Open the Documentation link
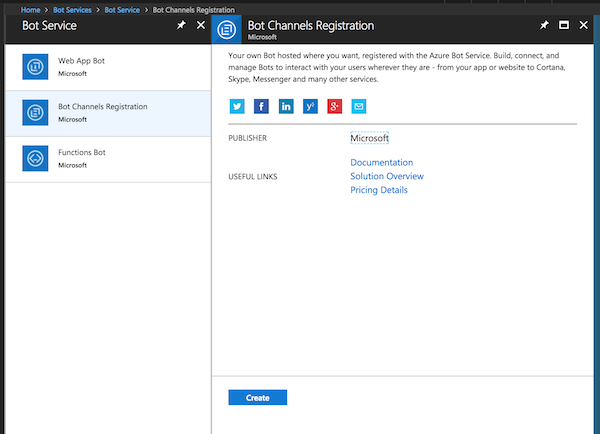 tap(382, 162)
